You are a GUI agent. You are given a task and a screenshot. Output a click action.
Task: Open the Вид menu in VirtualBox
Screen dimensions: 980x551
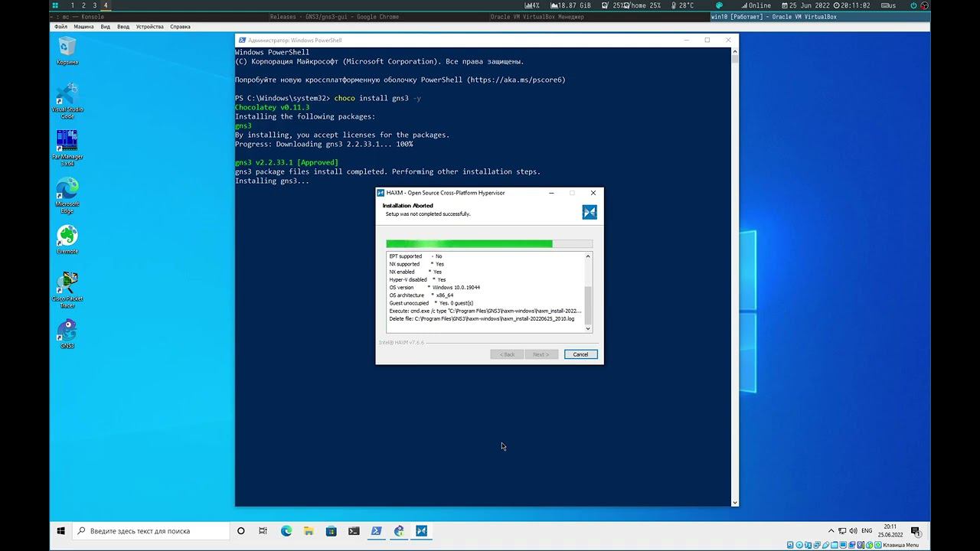pyautogui.click(x=106, y=27)
